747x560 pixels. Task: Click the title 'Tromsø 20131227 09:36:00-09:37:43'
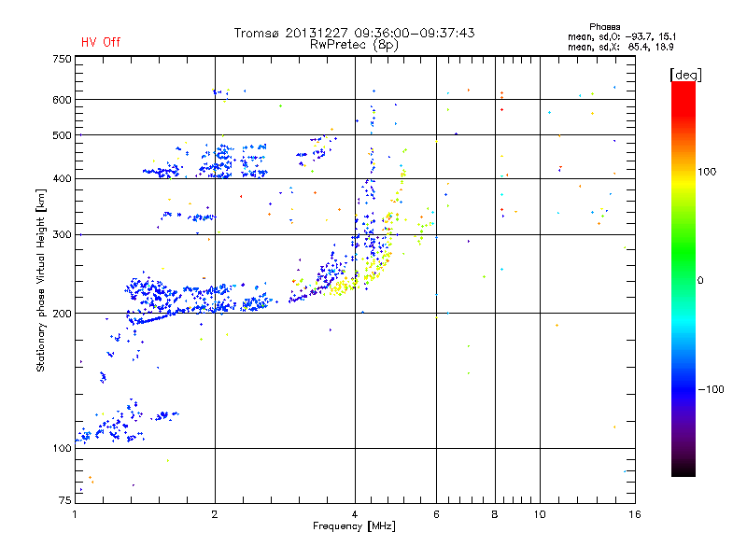coord(355,33)
